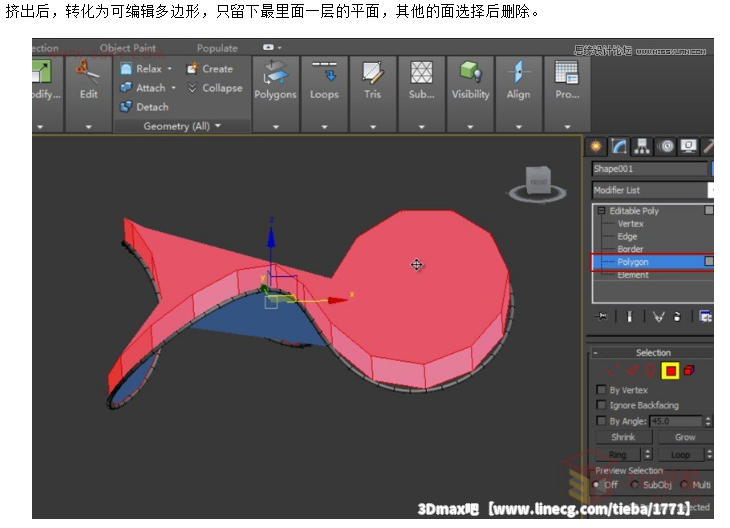
Task: Collapse the Selection rollout
Action: pyautogui.click(x=595, y=353)
